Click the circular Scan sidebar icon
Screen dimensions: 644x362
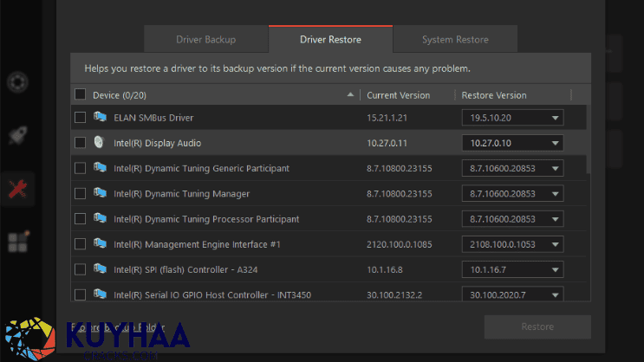(17, 82)
